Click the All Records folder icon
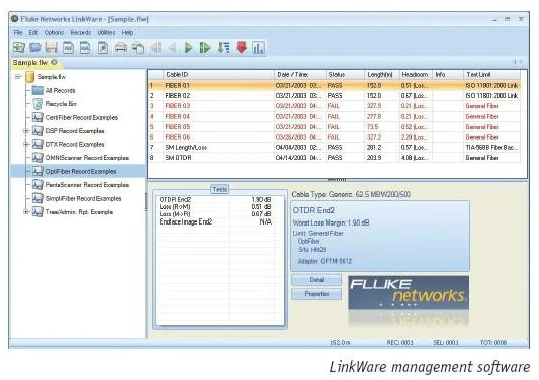 [x=37, y=90]
